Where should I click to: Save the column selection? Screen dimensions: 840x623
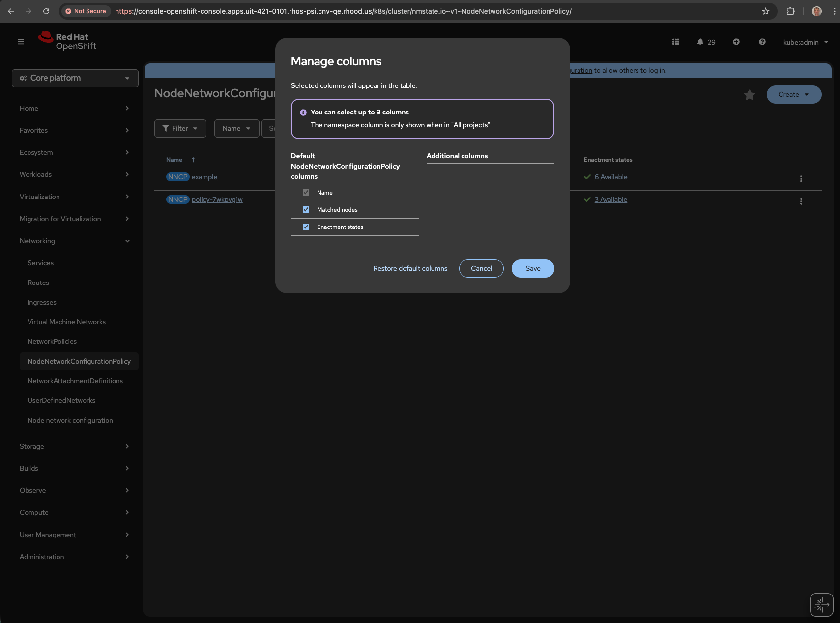[x=533, y=268]
